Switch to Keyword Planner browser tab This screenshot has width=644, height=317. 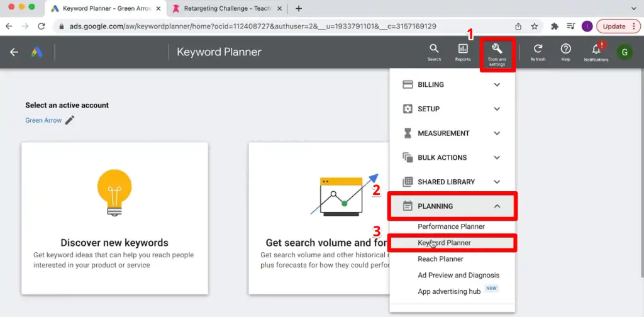pyautogui.click(x=106, y=9)
